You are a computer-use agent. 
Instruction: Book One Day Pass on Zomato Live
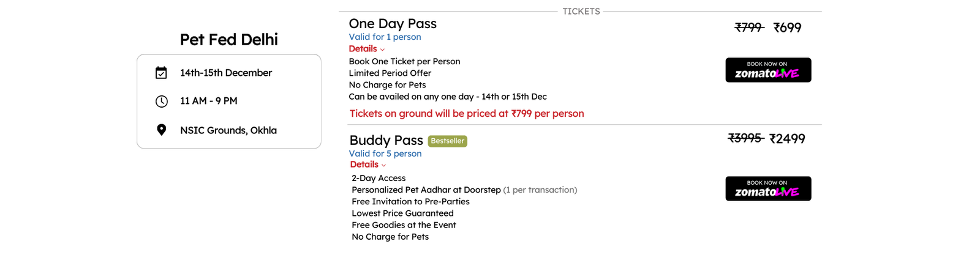[x=768, y=70]
